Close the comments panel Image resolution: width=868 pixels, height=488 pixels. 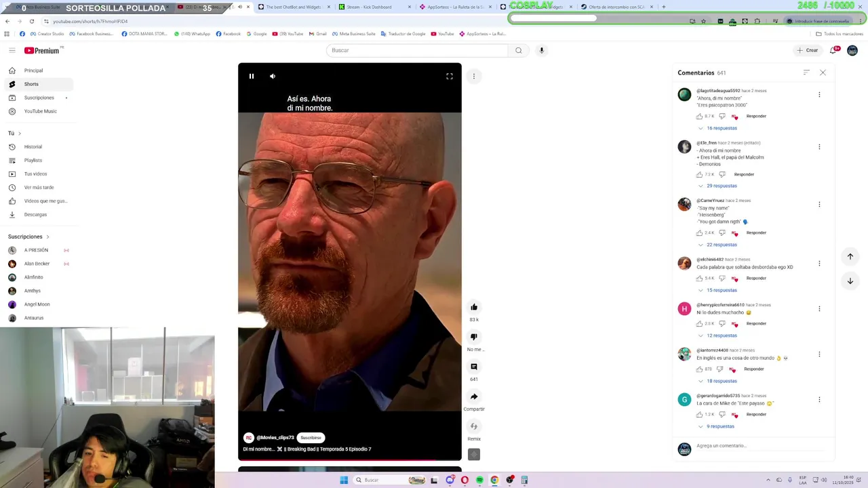[x=823, y=73]
